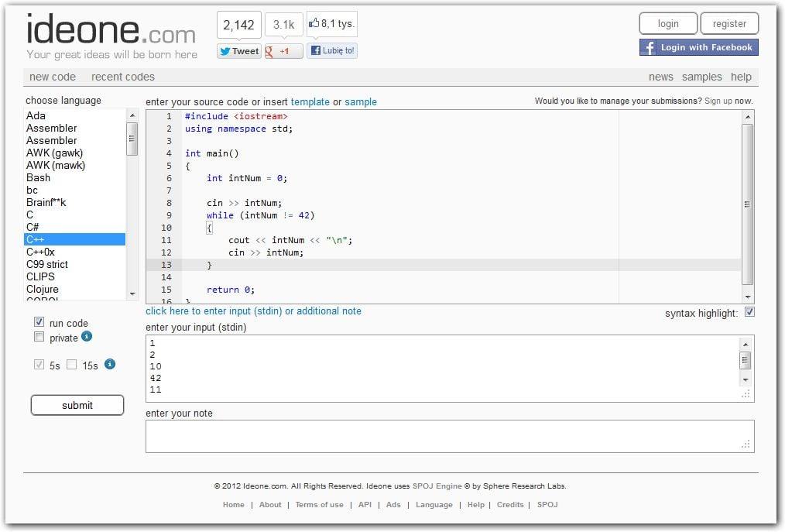The width and height of the screenshot is (785, 532).
Task: Toggle the syntax highlight checkbox
Action: (x=749, y=312)
